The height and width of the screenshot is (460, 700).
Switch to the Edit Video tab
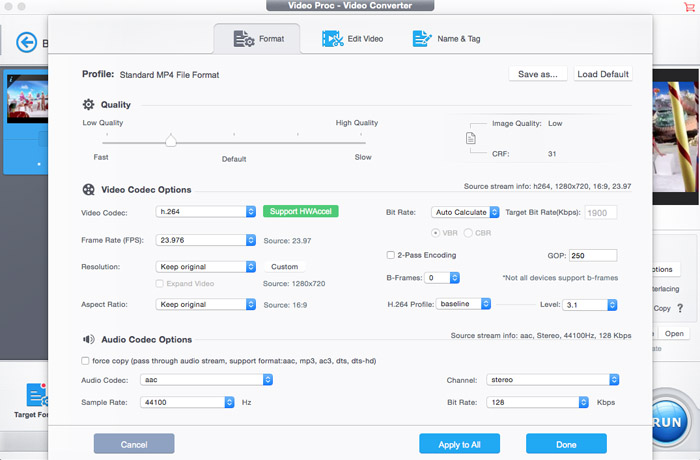353,39
